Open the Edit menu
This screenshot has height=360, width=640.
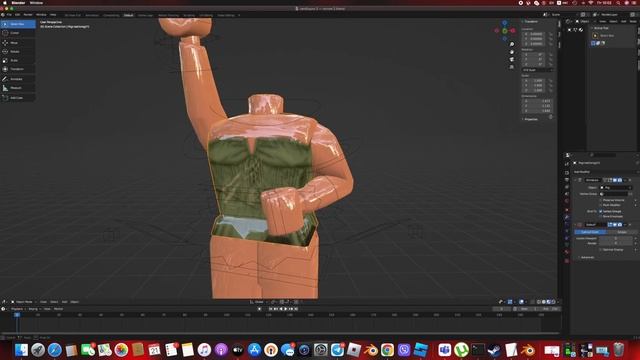click(x=18, y=15)
